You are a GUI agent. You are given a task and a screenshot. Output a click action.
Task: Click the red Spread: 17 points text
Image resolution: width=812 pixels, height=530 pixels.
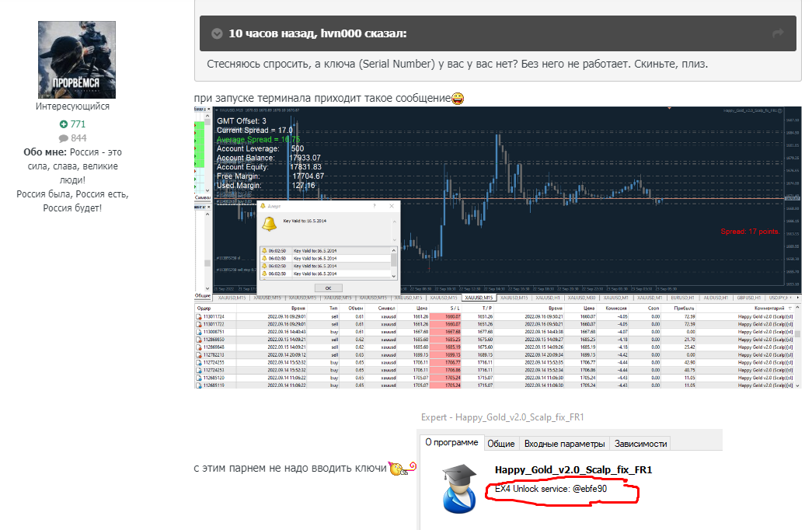click(x=750, y=232)
